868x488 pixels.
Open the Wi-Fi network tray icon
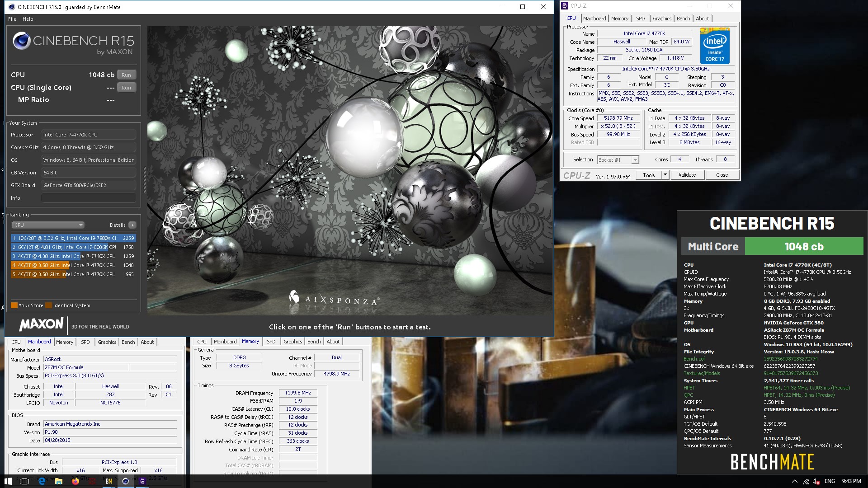pos(806,481)
